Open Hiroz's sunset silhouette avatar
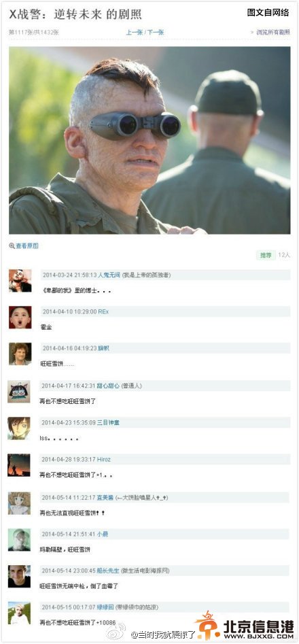Viewport: 299px width, 644px height. [x=19, y=465]
